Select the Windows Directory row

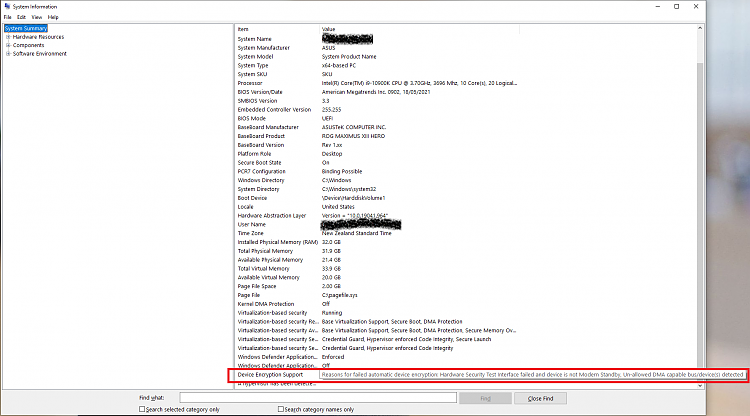coord(377,180)
